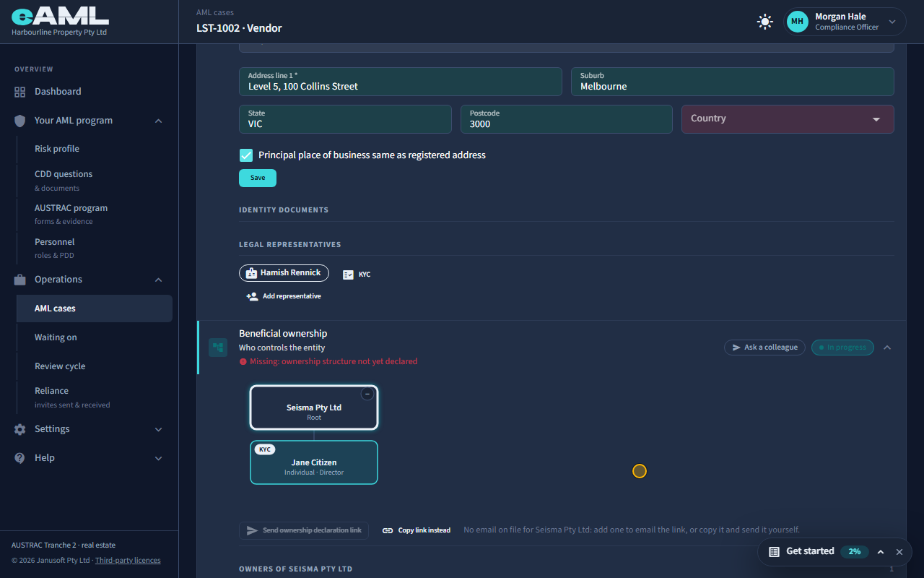Viewport: 924px width, 578px height.
Task: Click the KYC checklist icon beside Hamish Rennick
Action: [349, 275]
